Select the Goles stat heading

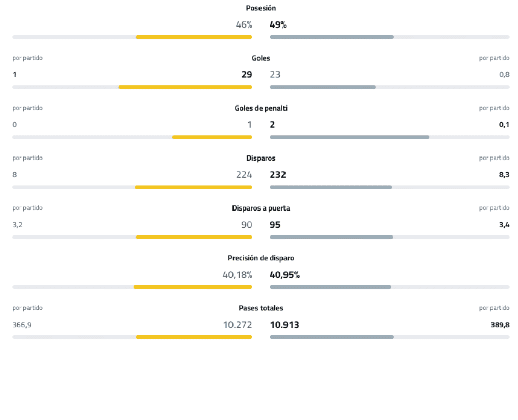(x=261, y=58)
